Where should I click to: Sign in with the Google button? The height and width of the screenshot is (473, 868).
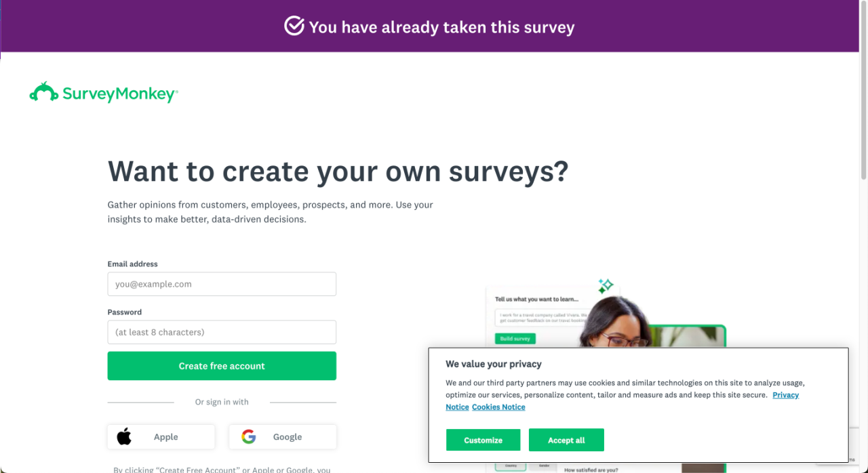(282, 436)
